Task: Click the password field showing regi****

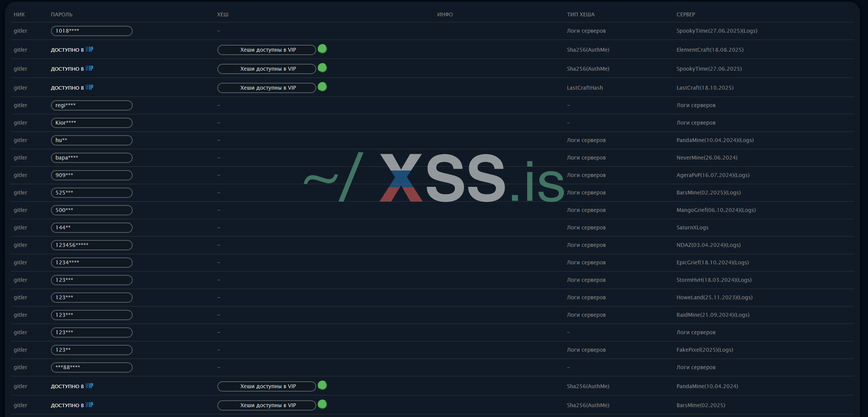Action: pos(92,105)
